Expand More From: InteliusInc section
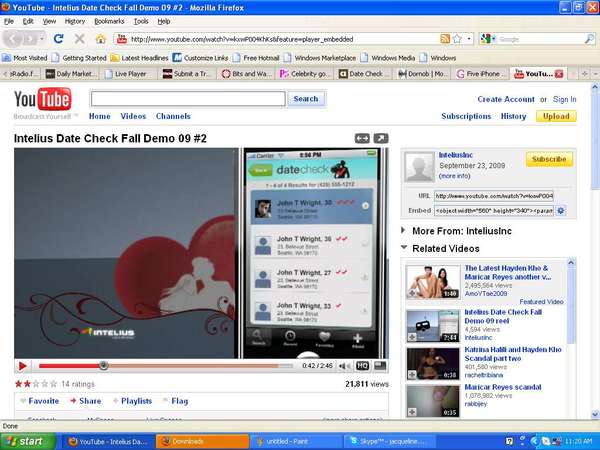 [x=403, y=230]
